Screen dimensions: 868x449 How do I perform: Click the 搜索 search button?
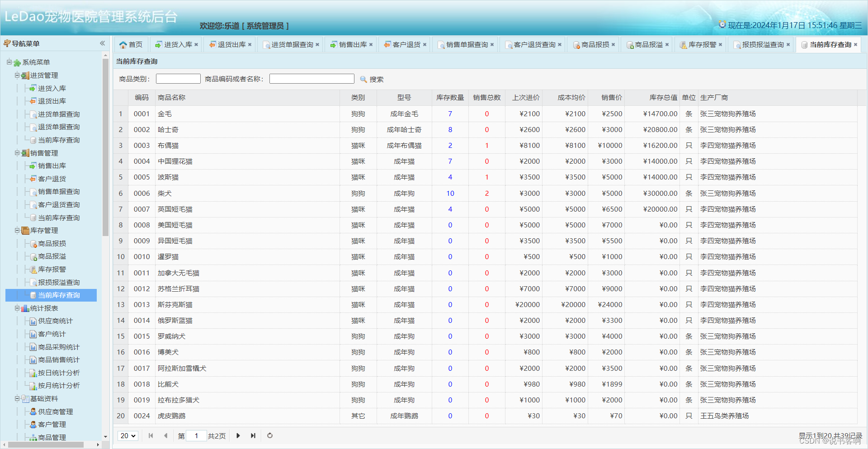tap(372, 79)
